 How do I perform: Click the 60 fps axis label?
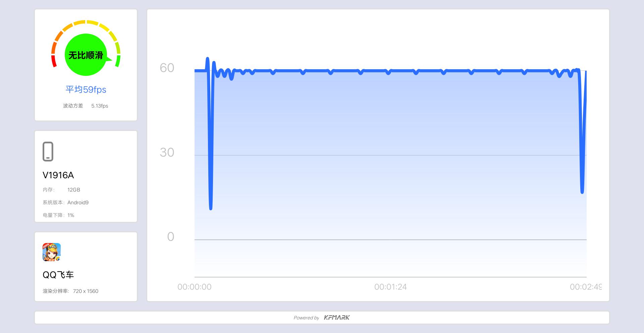[167, 68]
